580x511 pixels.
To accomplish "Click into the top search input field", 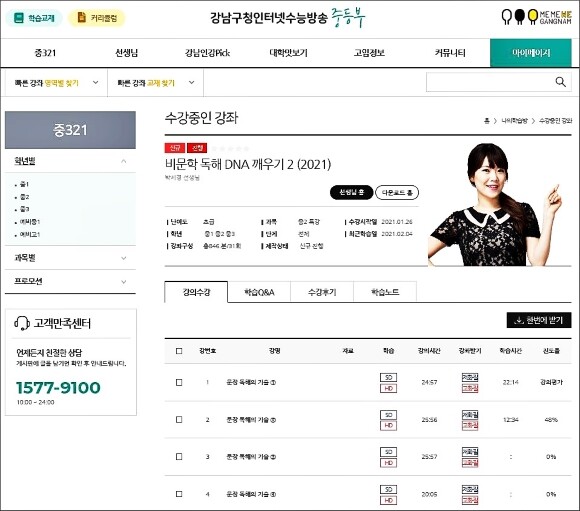I will pos(490,82).
